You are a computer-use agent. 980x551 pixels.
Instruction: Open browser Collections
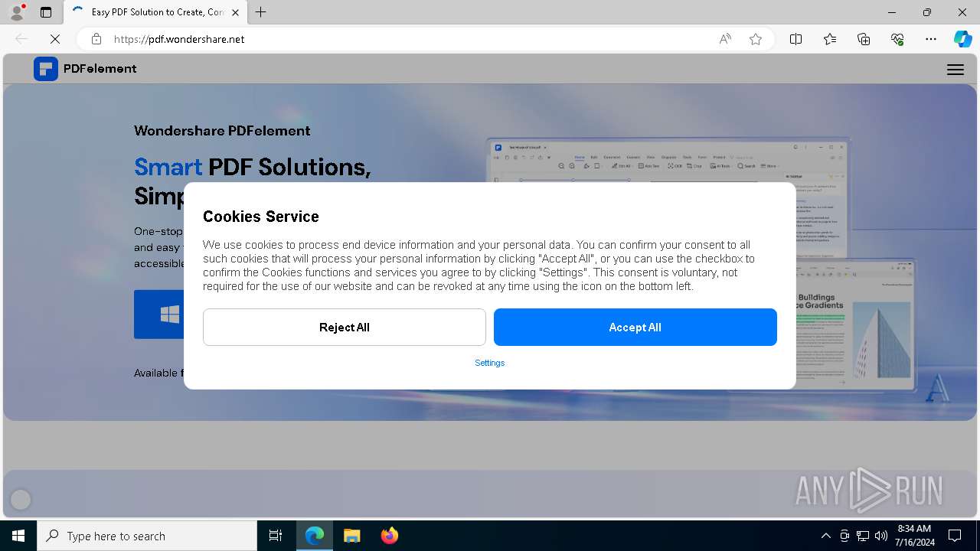coord(864,39)
